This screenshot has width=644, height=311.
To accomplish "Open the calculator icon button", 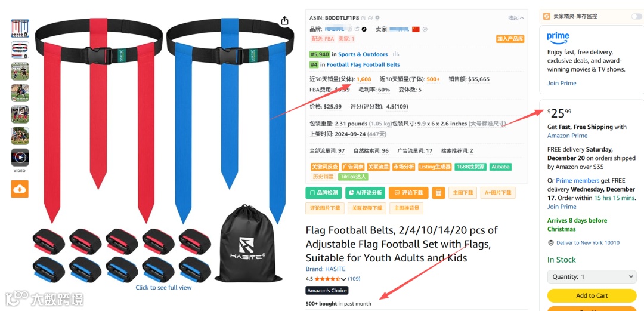I will coord(438,193).
